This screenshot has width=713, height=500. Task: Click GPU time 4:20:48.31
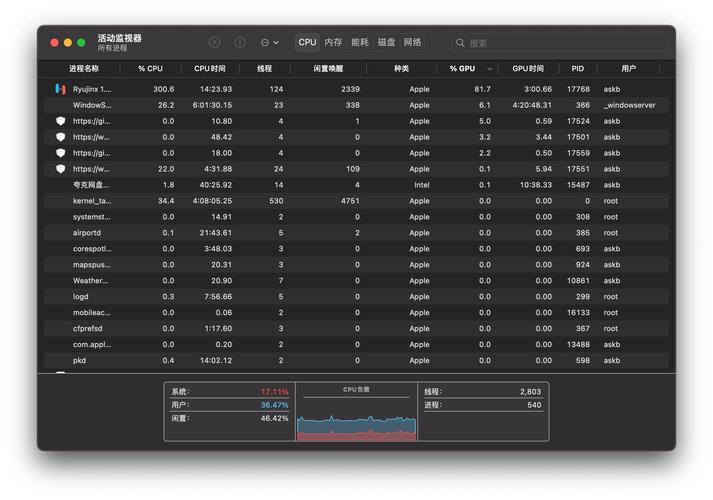532,105
